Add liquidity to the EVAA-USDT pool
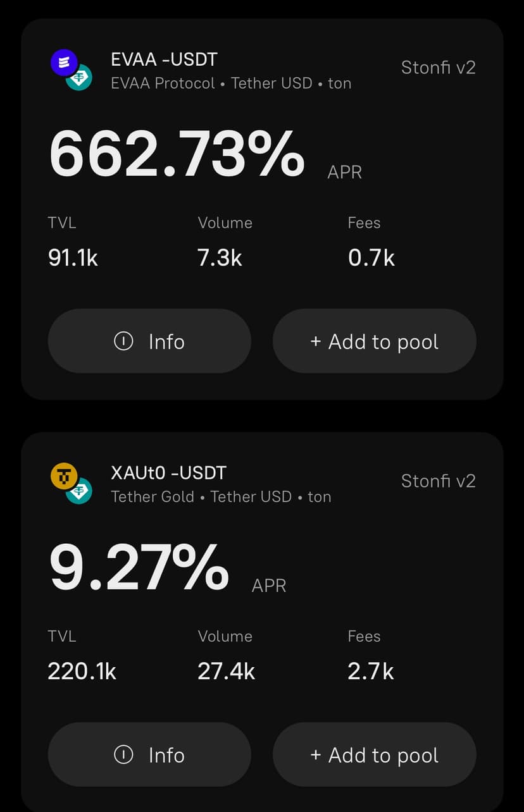The width and height of the screenshot is (524, 812). 374,341
